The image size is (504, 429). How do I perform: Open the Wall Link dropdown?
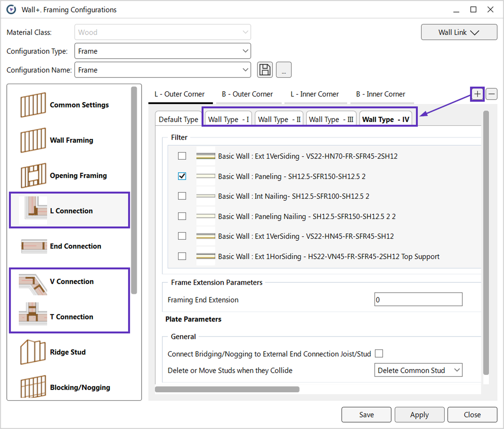[459, 32]
